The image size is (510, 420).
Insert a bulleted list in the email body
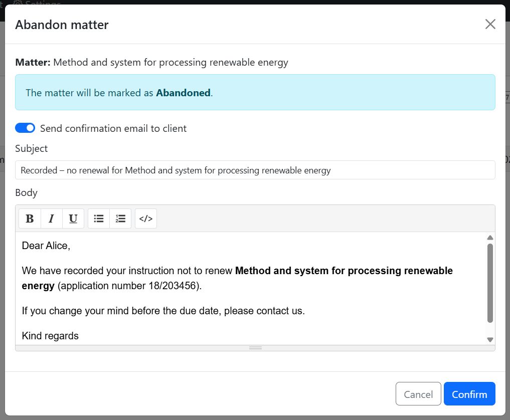(x=99, y=219)
